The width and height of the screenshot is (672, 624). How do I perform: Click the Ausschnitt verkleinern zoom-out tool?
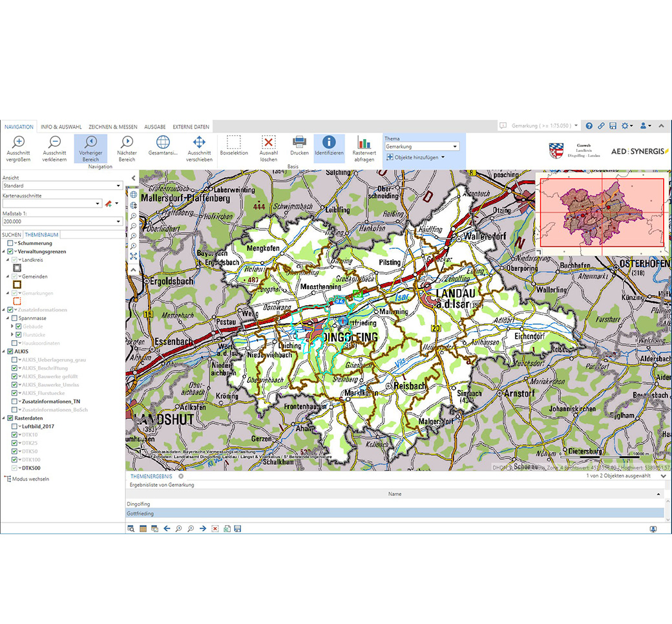pyautogui.click(x=54, y=148)
